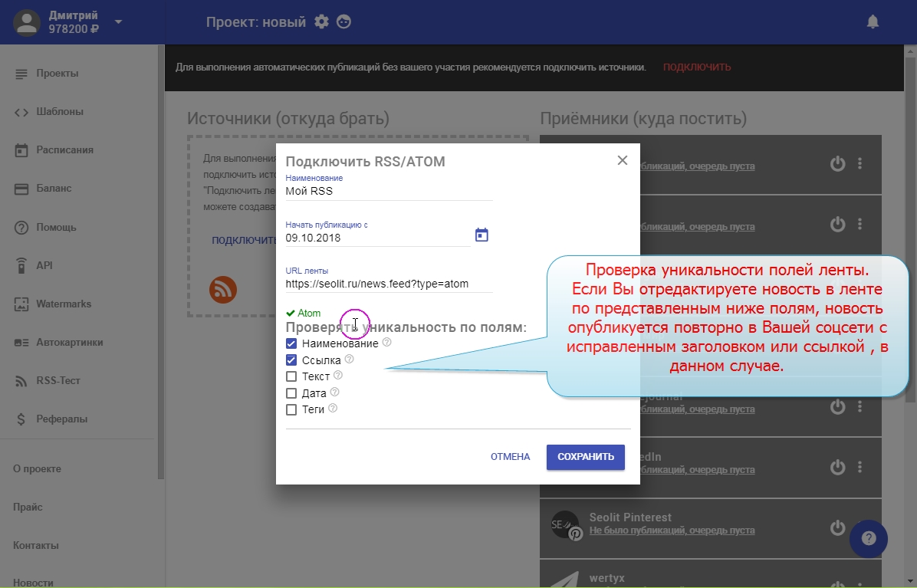This screenshot has height=588, width=917.
Task: Uncheck the Ссылка checkbox
Action: coord(291,360)
